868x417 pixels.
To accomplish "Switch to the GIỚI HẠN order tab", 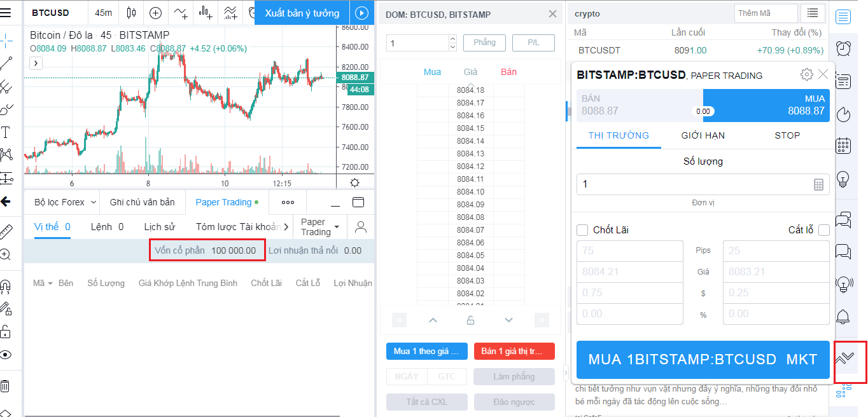I will point(703,135).
